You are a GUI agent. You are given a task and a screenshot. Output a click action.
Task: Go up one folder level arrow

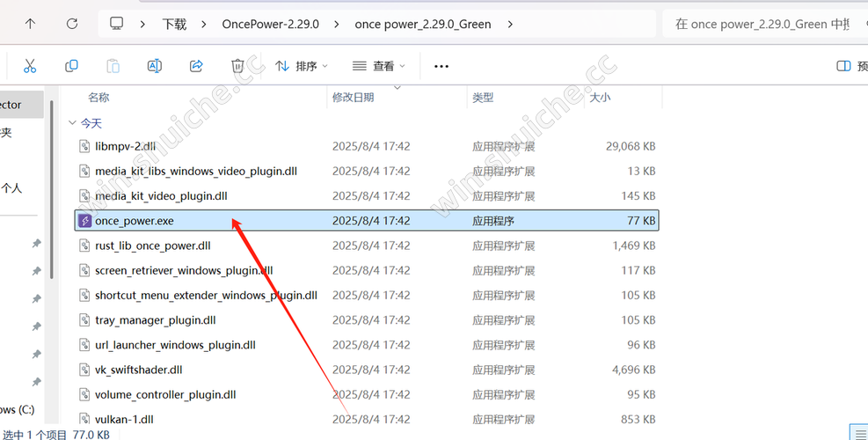(x=30, y=24)
